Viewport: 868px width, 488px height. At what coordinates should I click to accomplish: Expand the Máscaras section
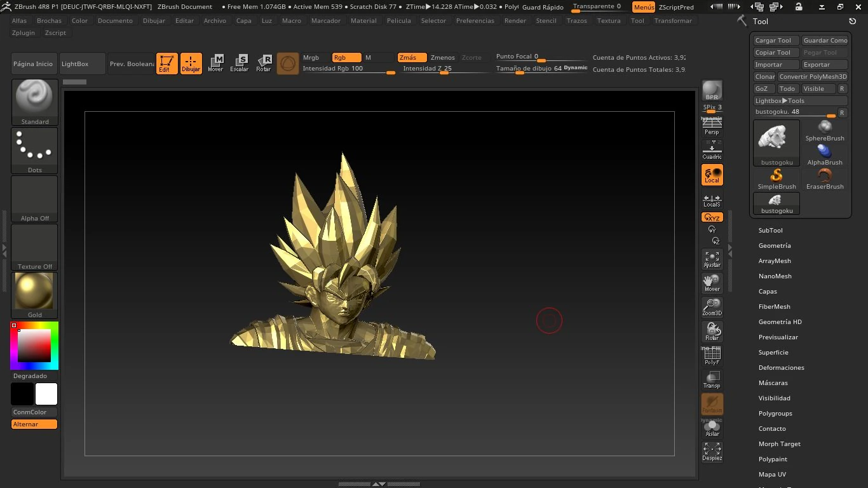[773, 383]
